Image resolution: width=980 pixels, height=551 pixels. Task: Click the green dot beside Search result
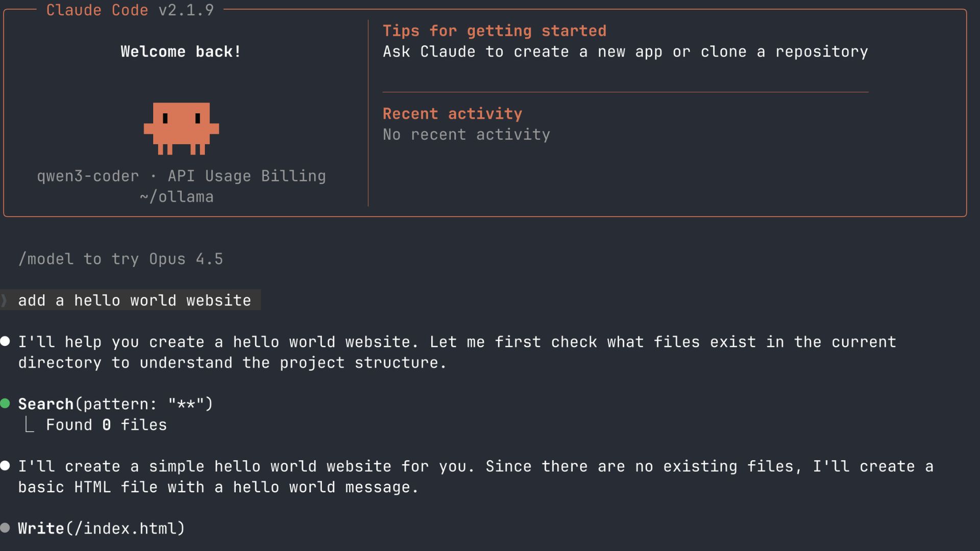(6, 404)
